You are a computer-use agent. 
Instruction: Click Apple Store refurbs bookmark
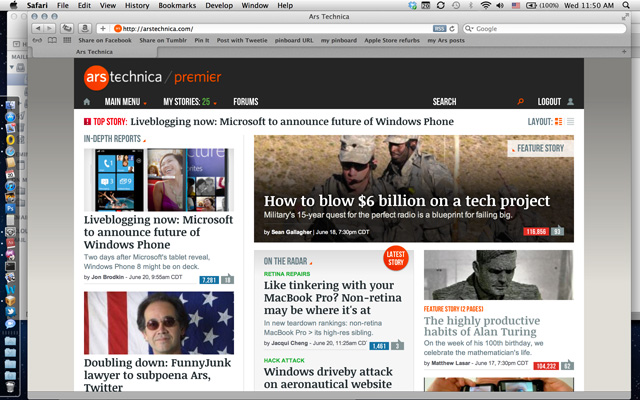click(x=392, y=40)
